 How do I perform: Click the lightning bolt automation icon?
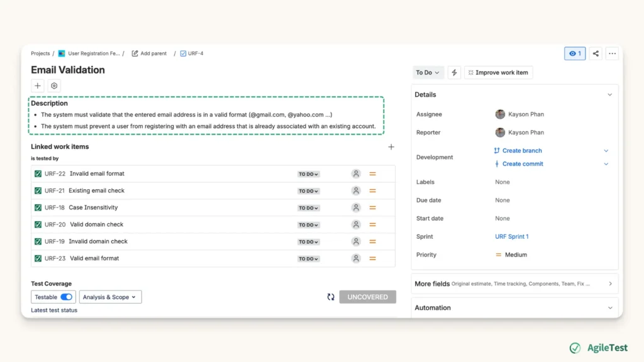(454, 73)
